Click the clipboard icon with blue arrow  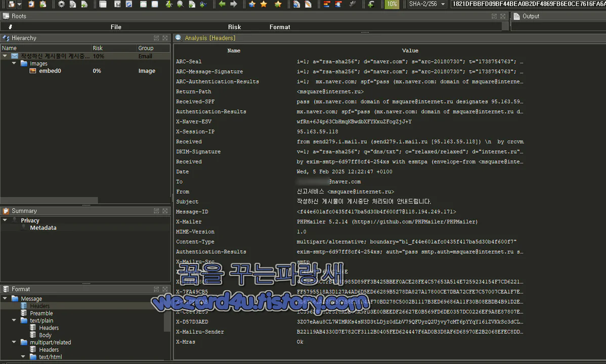click(31, 4)
